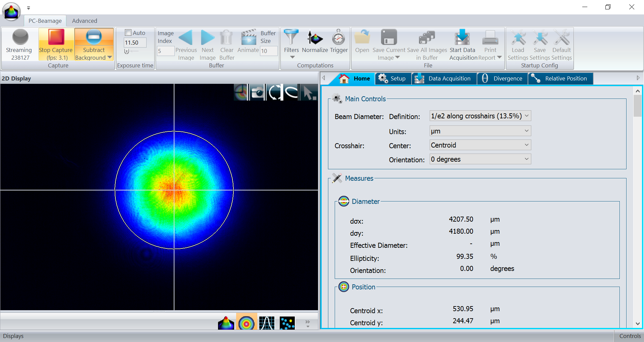
Task: Open the XY profile graph display
Action: coord(267,323)
